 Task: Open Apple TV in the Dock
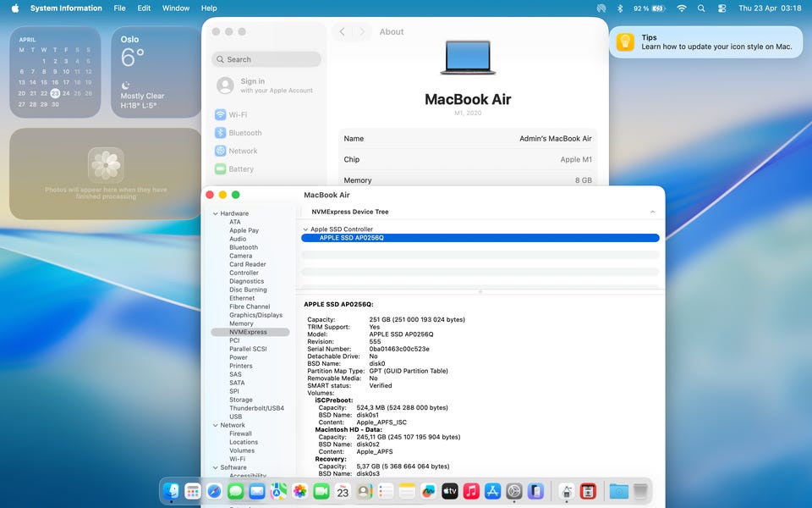tap(450, 490)
